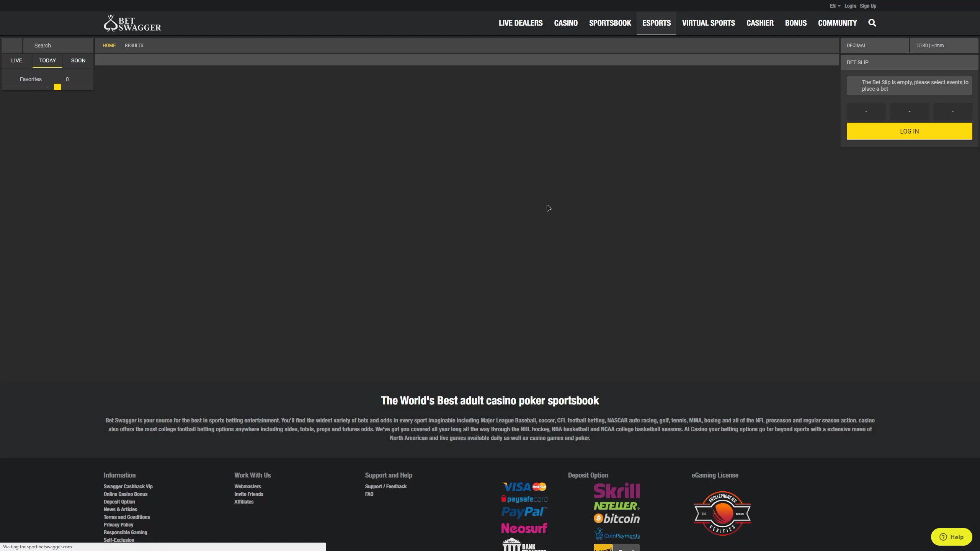Switch to the LIVE tab
Viewport: 980px width, 551px height.
tap(16, 60)
